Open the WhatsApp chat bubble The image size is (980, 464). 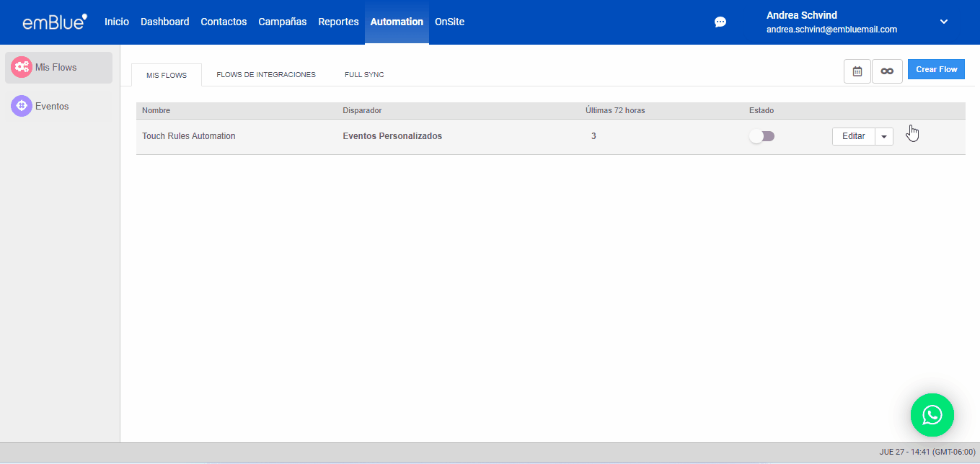932,415
